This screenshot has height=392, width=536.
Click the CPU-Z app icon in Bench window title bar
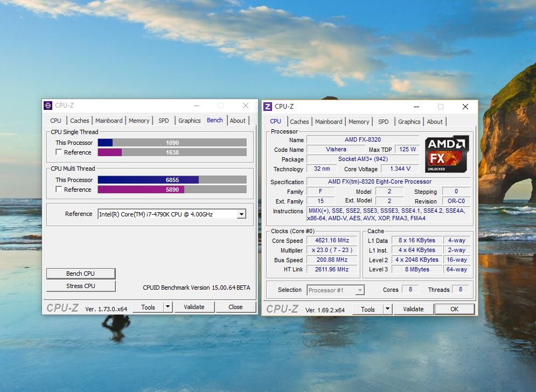point(48,106)
